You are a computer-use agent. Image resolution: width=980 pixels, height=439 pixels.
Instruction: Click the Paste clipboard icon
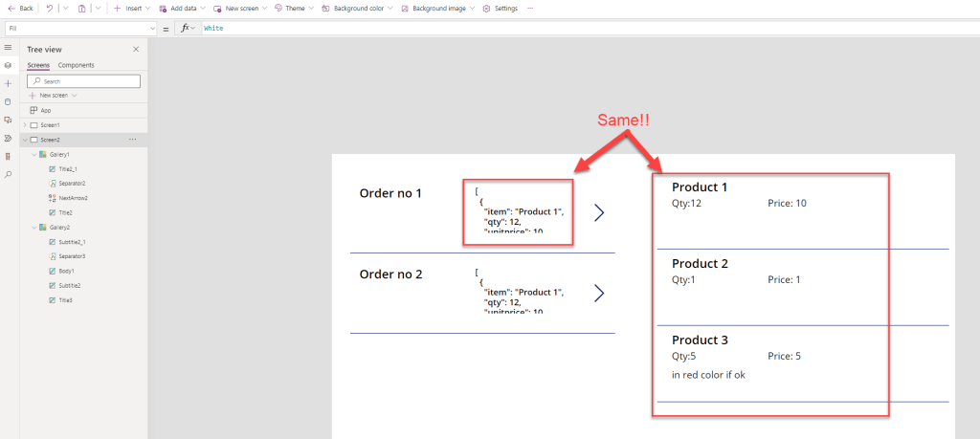pyautogui.click(x=82, y=8)
